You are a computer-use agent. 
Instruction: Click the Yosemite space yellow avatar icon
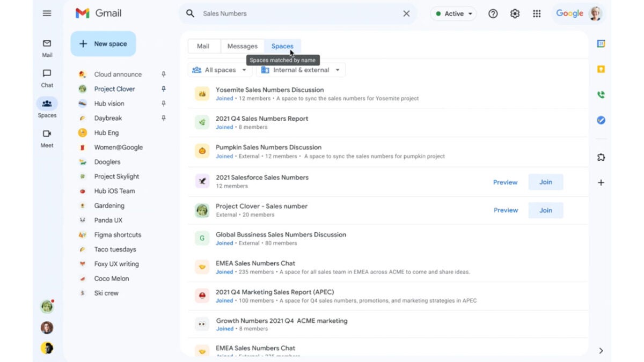202,94
